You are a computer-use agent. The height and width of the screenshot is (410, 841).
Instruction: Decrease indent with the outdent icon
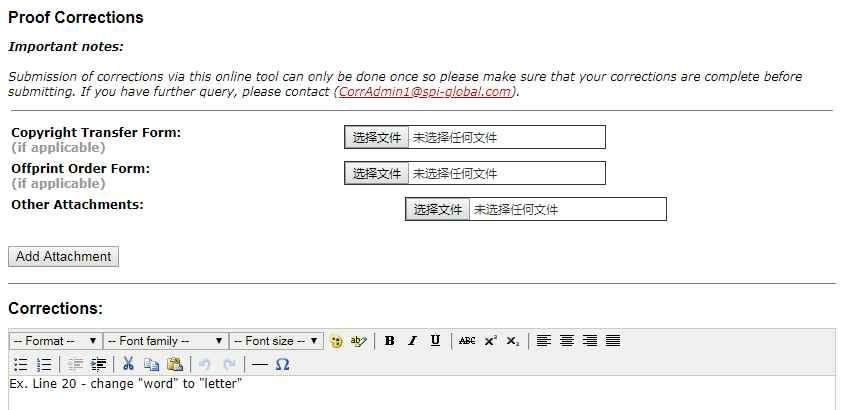75,364
